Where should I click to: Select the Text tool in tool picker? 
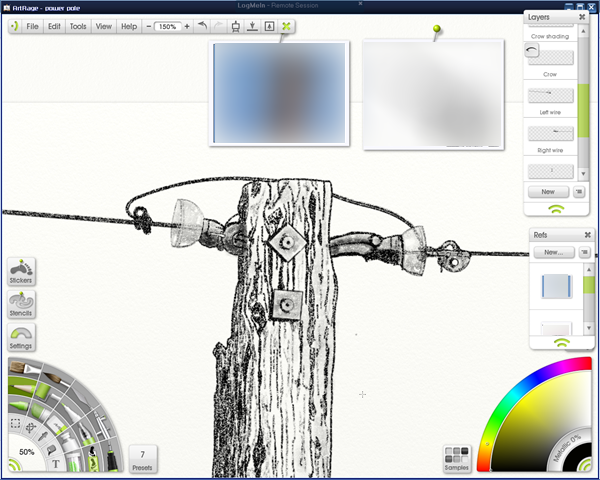(55, 464)
